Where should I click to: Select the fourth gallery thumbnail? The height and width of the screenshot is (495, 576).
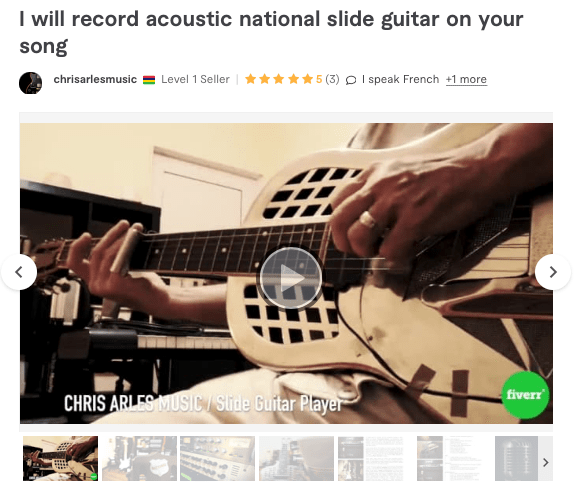click(x=296, y=458)
